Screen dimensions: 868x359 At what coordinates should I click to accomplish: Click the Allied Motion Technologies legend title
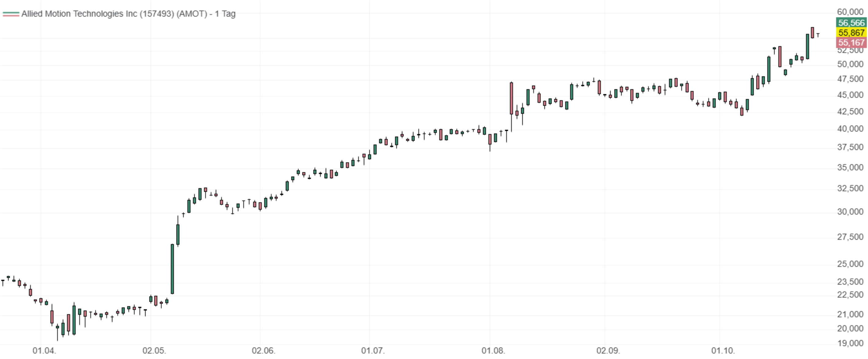[128, 14]
